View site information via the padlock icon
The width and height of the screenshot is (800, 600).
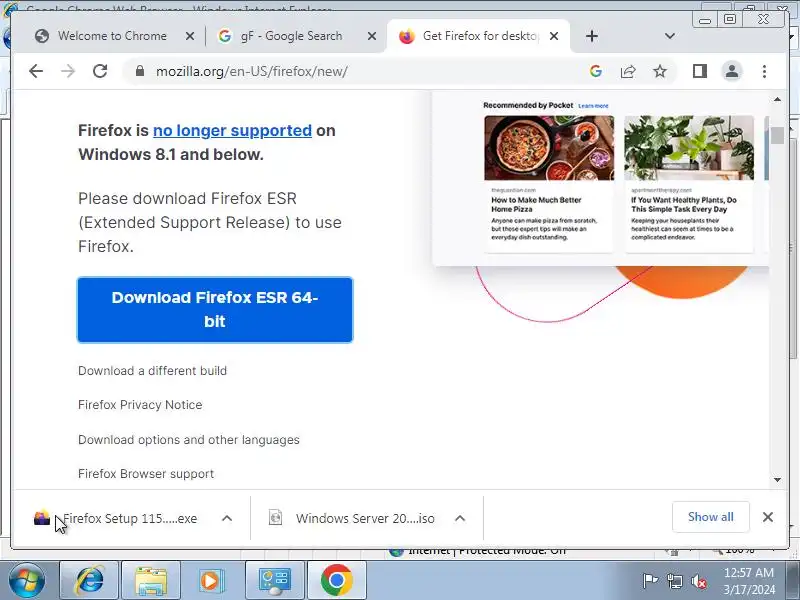pyautogui.click(x=140, y=71)
